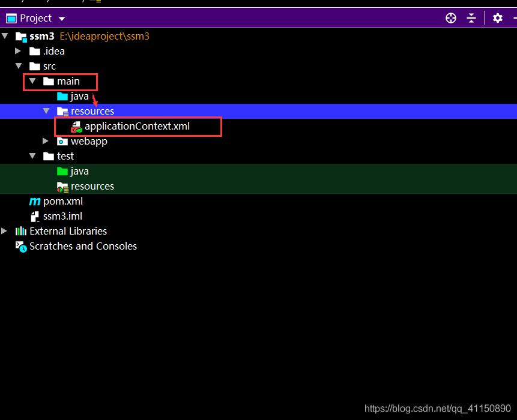Select the ssm3.iml file
This screenshot has height=420, width=517.
coord(62,216)
